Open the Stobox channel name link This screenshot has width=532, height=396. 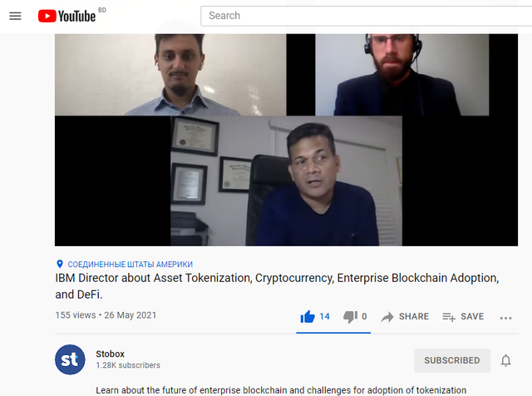click(x=111, y=354)
